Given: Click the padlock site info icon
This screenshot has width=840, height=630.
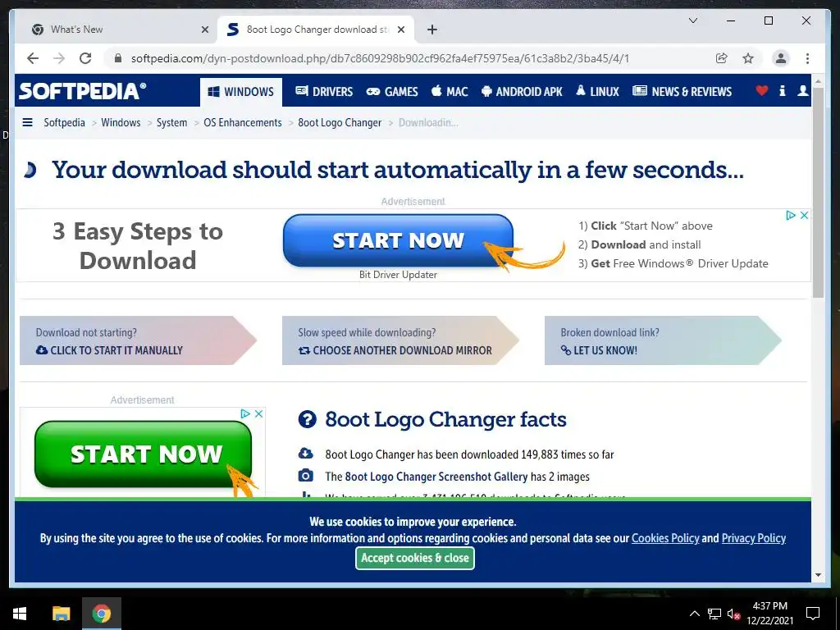Looking at the screenshot, I should pyautogui.click(x=118, y=58).
